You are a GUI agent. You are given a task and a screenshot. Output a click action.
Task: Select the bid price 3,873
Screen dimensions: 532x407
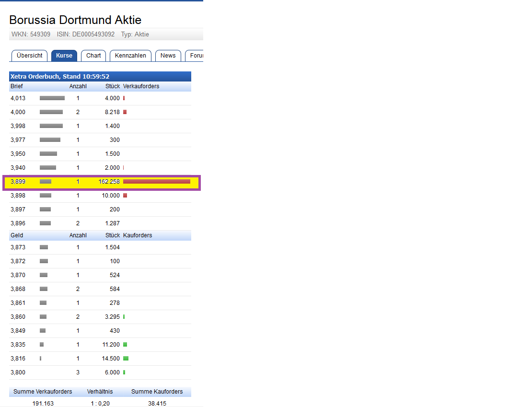click(18, 247)
